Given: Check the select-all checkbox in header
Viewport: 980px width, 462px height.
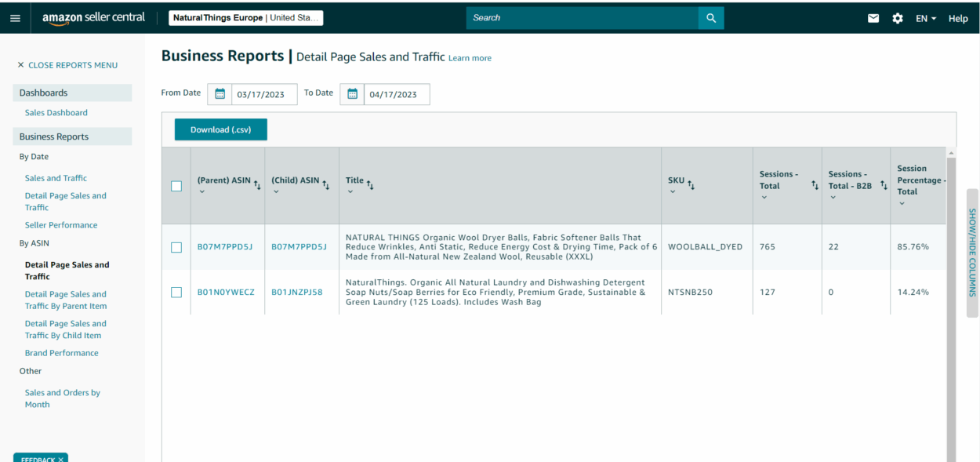Looking at the screenshot, I should coord(176,186).
